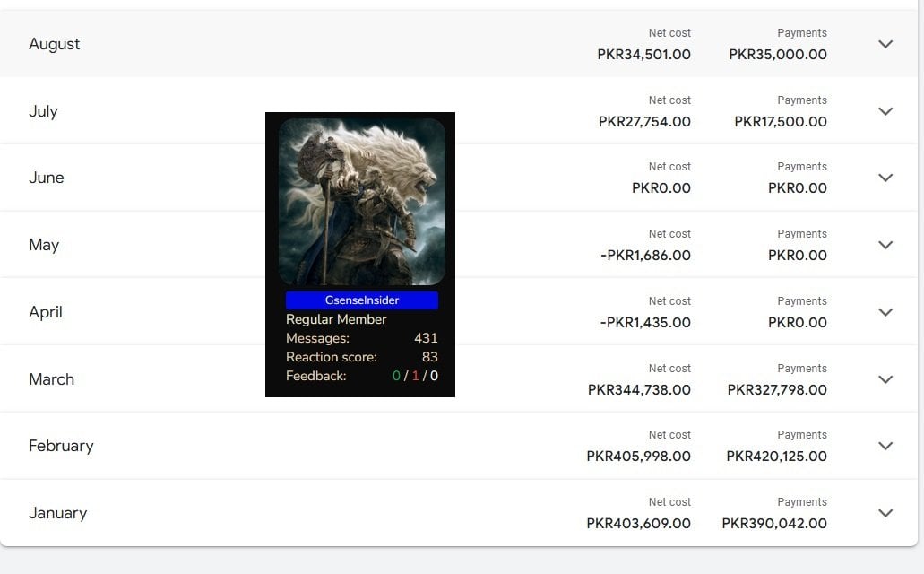
Task: Open the warrior and lion avatar image
Action: pos(362,202)
